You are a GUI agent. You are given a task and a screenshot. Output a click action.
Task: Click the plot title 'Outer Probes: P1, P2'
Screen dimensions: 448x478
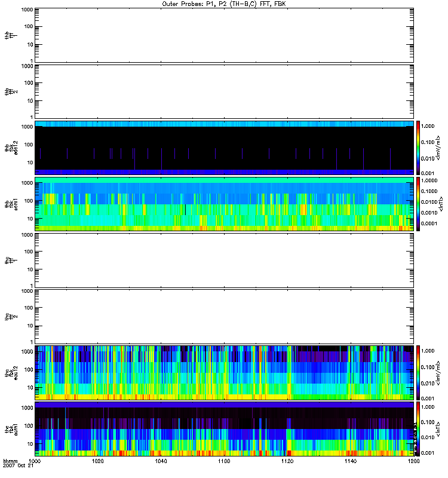pos(224,4)
